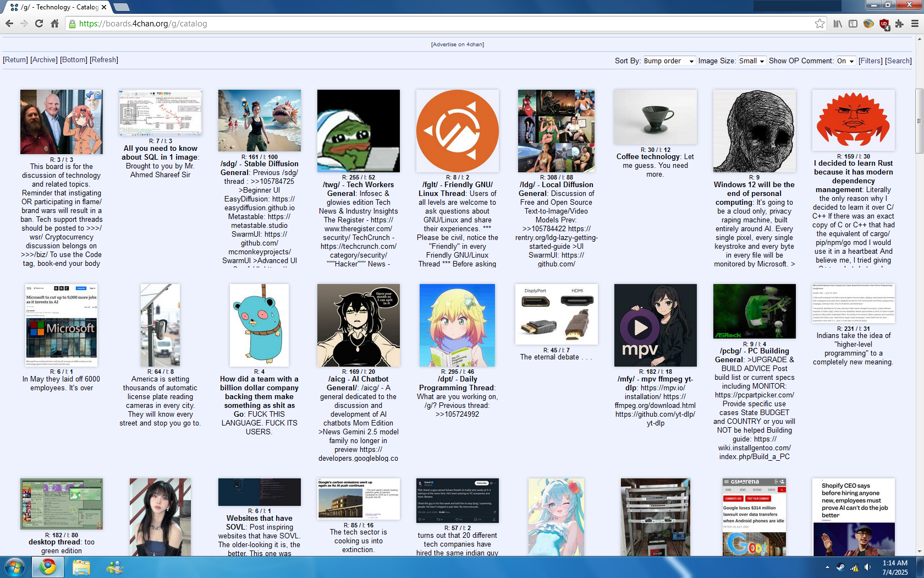Open the globe theme extension icon
This screenshot has width=924, height=578.
coord(868,24)
